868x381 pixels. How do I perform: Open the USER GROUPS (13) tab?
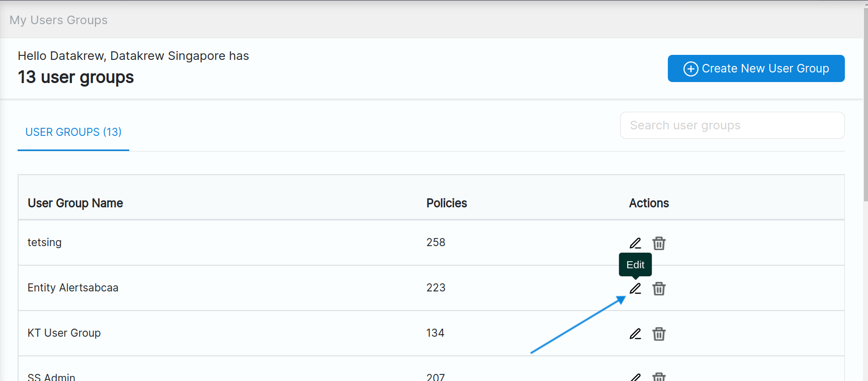point(73,132)
